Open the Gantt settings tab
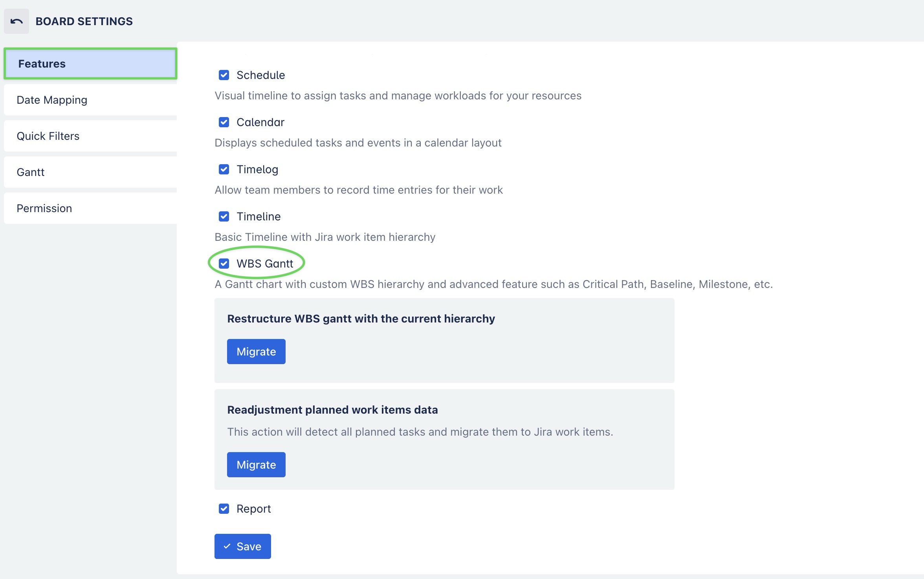 tap(90, 172)
